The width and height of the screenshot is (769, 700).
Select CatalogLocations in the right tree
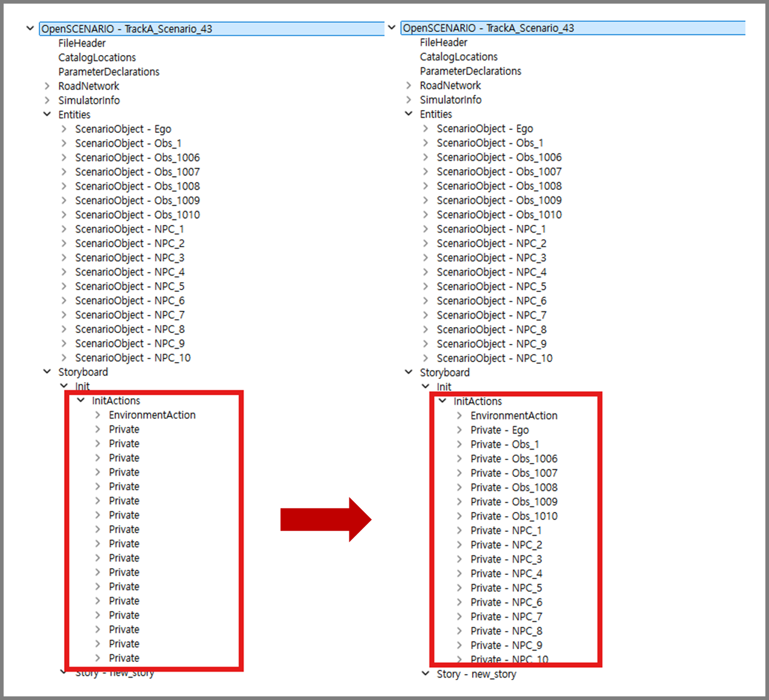pyautogui.click(x=458, y=57)
